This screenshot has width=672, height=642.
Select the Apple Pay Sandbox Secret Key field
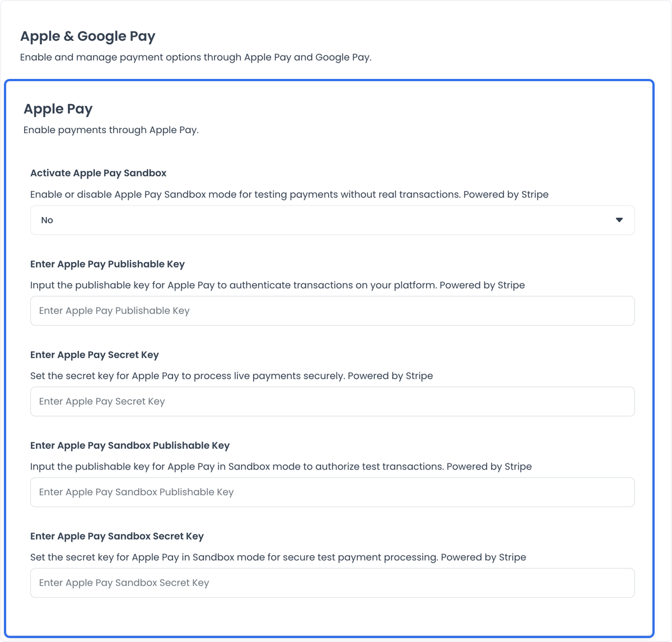[332, 583]
